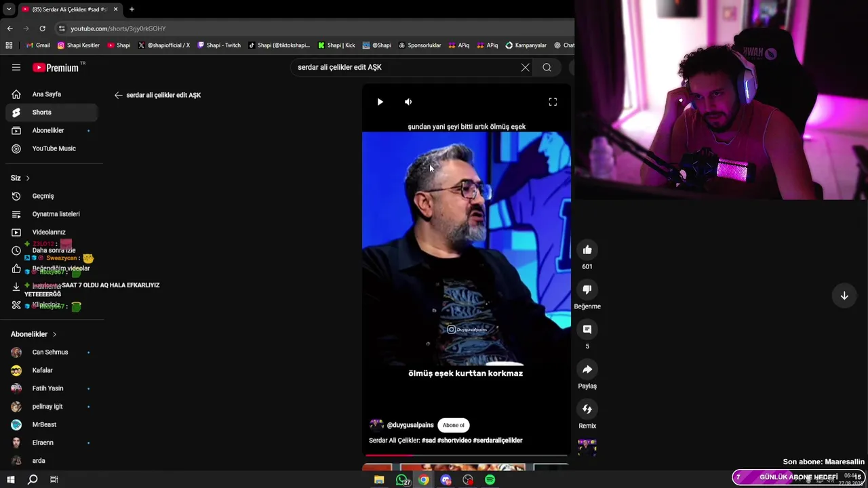Open the #serdaraliçelikler hashtag
Screen dimensions: 868x488
(498, 441)
